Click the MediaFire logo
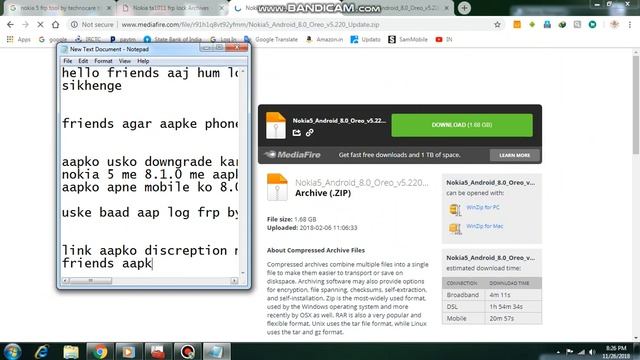Viewport: 640px width, 360px height. pos(292,155)
